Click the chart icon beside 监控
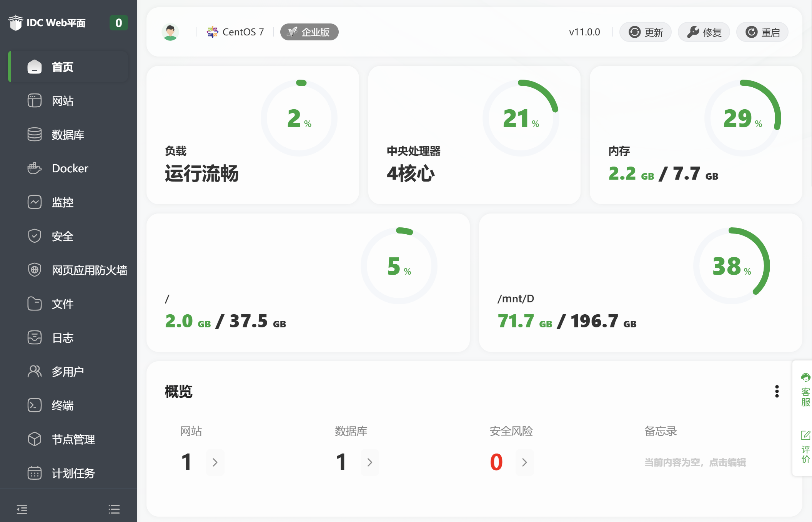812x522 pixels. 35,202
